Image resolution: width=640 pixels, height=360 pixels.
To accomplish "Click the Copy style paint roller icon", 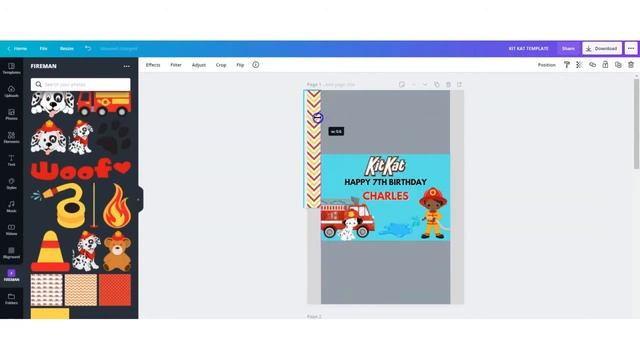I will click(x=567, y=65).
